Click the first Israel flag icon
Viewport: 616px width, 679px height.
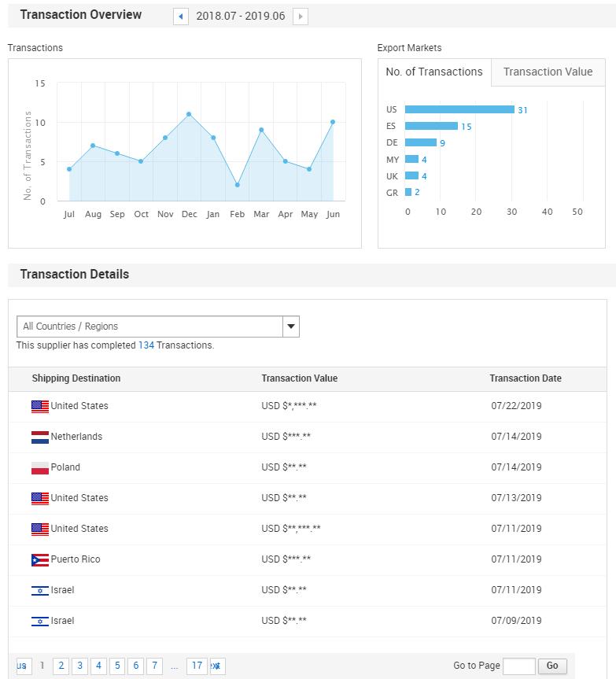coord(40,591)
